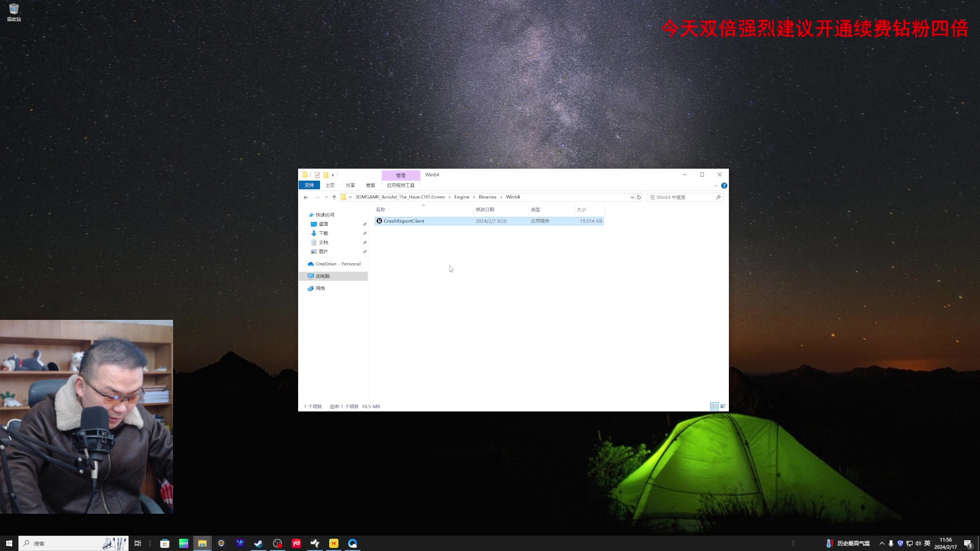980x551 pixels.
Task: Launch Steam from the taskbar
Action: tap(258, 543)
